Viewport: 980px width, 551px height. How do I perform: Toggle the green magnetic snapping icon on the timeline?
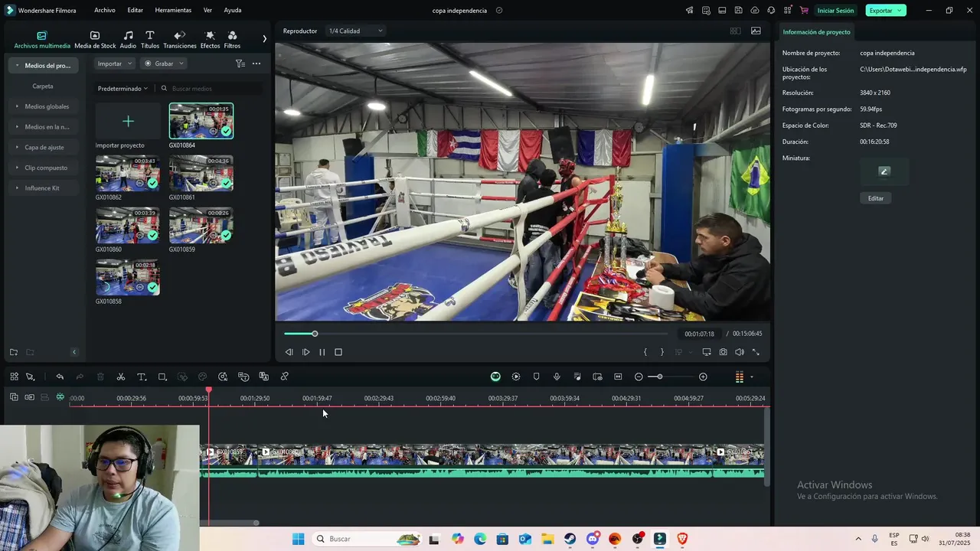coord(60,397)
